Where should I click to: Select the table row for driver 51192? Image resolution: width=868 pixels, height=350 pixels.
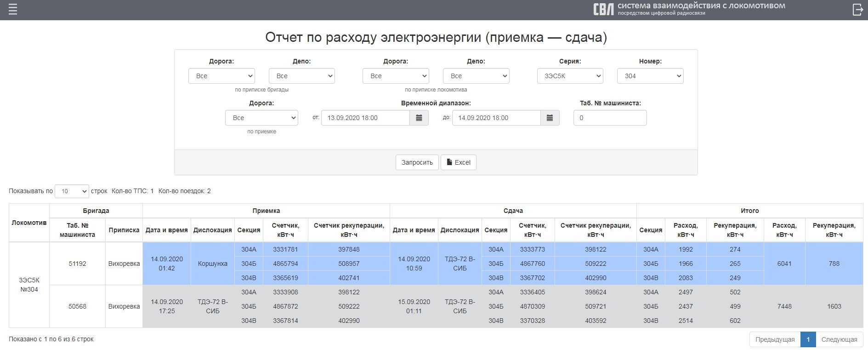point(77,264)
